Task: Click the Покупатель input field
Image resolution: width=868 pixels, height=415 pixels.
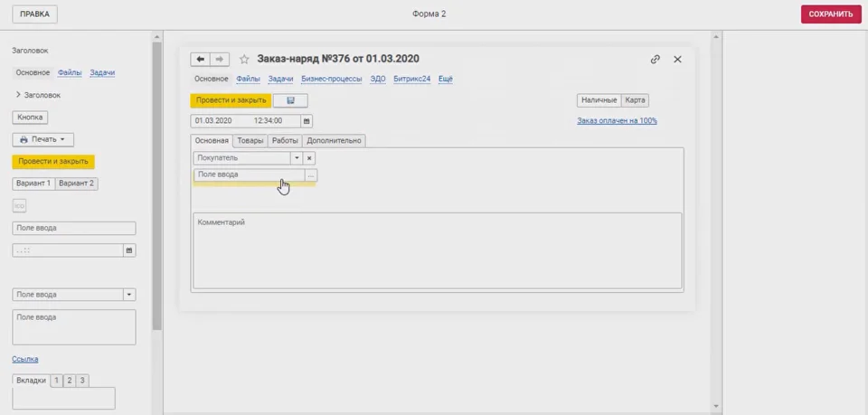Action: [x=242, y=158]
